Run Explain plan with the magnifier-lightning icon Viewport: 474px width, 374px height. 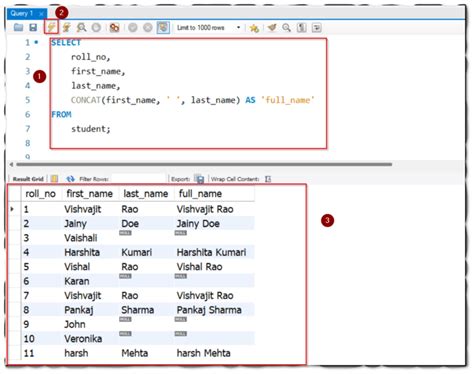pos(81,27)
